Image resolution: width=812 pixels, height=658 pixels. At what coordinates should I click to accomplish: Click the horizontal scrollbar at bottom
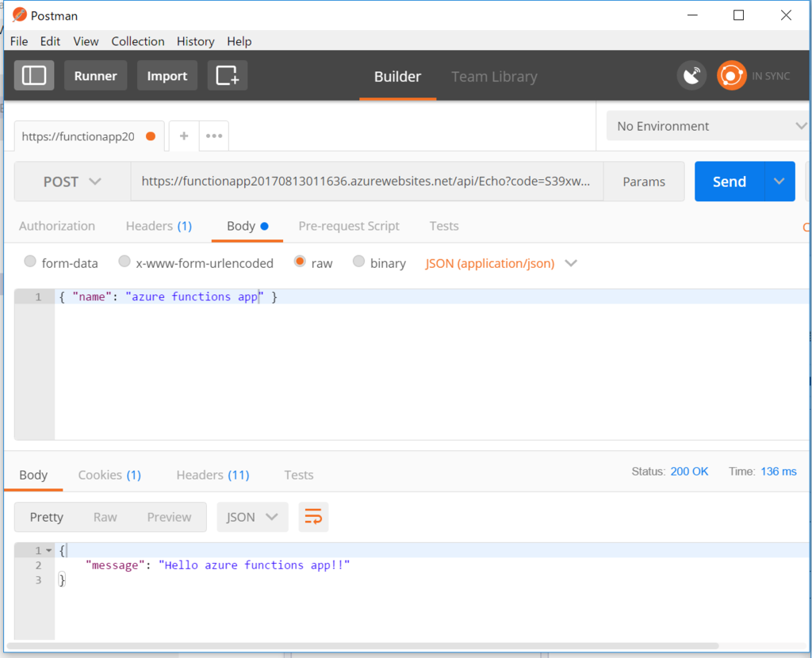(x=362, y=645)
